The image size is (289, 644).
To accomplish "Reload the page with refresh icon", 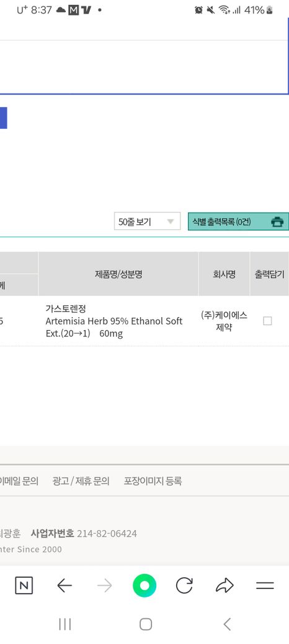I will pos(184,586).
